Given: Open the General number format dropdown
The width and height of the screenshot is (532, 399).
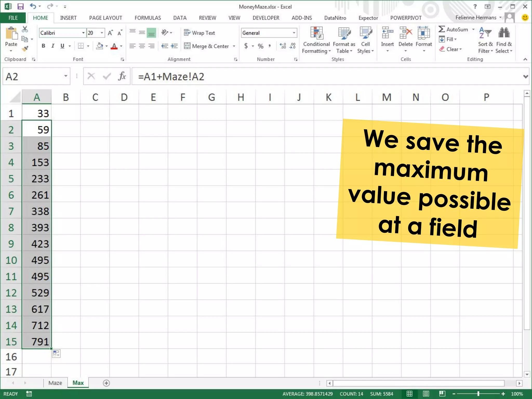Looking at the screenshot, I should coord(294,33).
